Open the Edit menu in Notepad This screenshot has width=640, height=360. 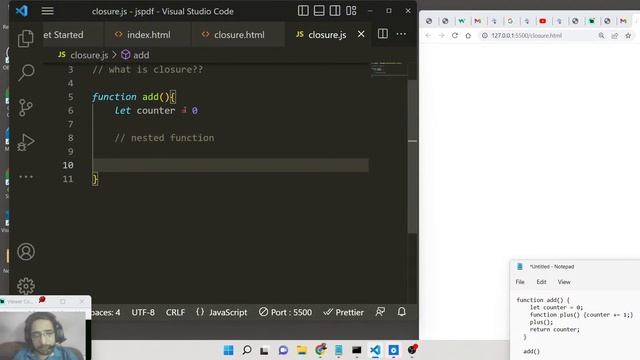[541, 282]
